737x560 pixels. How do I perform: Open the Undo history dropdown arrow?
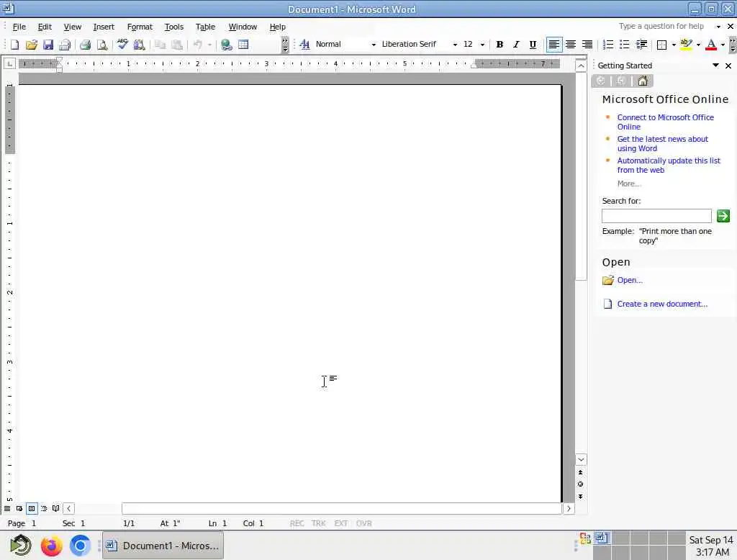point(209,45)
